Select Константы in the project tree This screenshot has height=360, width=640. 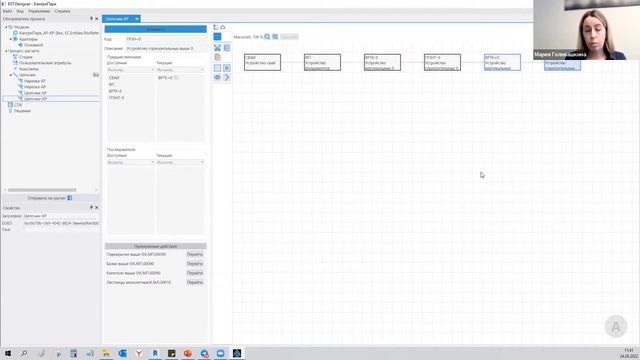[x=29, y=69]
